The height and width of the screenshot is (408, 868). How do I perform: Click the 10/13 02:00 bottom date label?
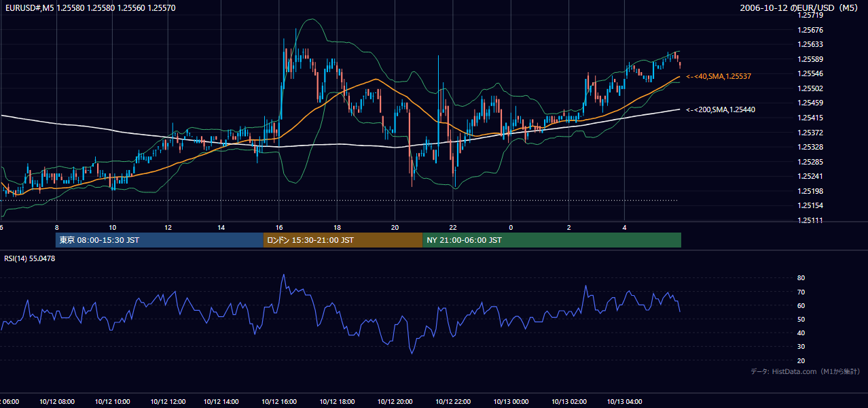[x=568, y=402]
